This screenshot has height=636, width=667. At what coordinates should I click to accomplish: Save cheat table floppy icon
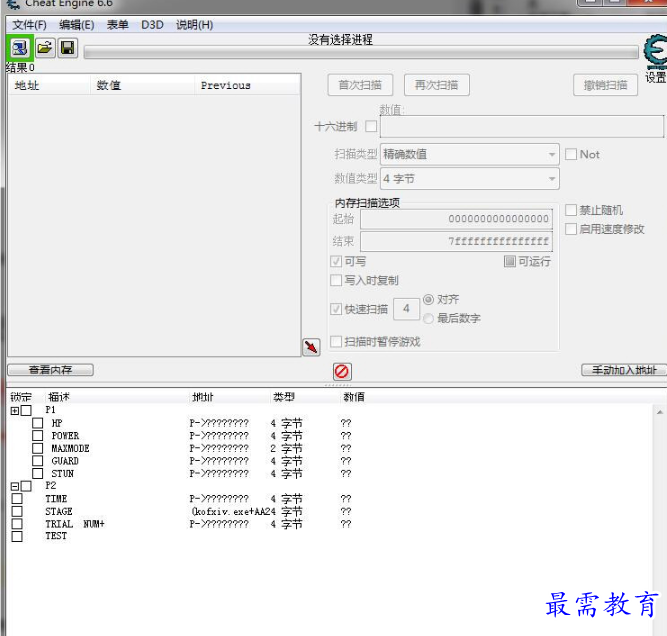coord(68,48)
